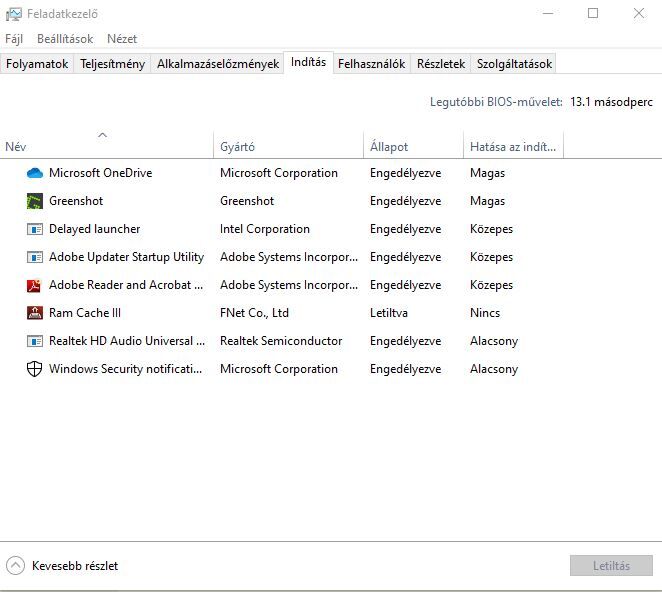Click the Greenshot app icon
662x592 pixels.
(x=35, y=201)
